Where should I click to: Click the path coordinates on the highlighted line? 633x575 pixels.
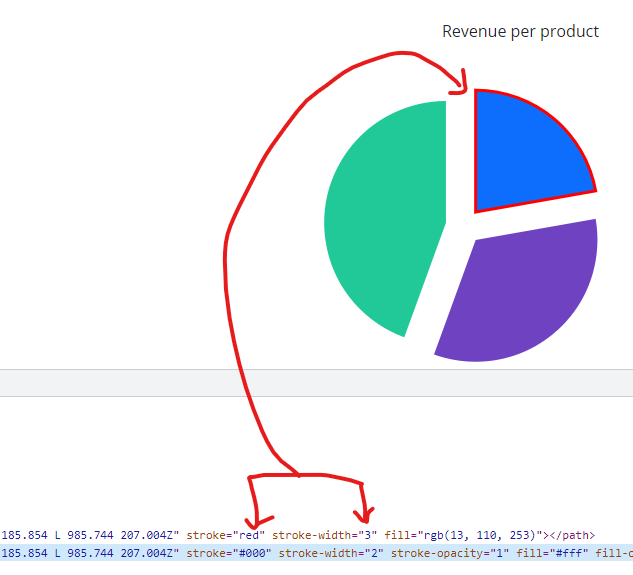pyautogui.click(x=90, y=553)
